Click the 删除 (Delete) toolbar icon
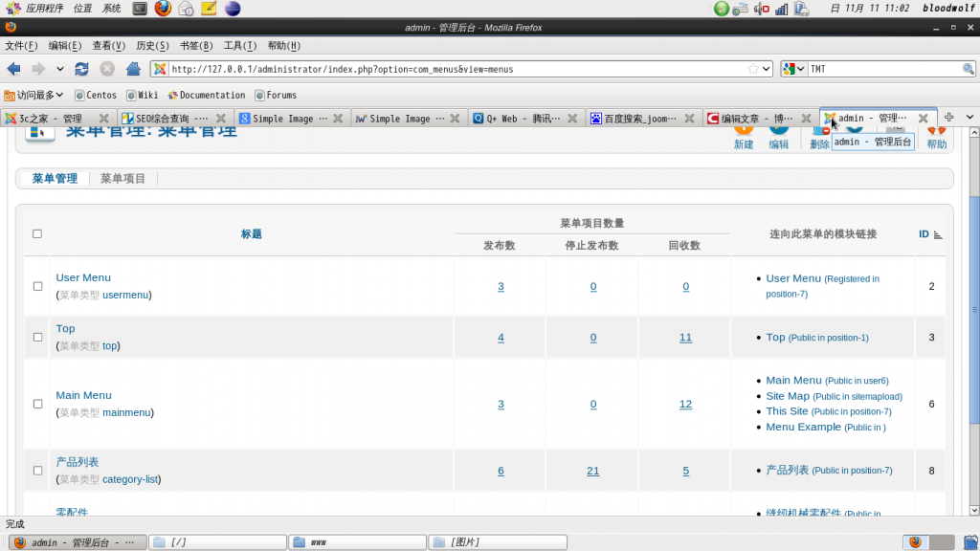The width and height of the screenshot is (980, 551). pos(819,136)
